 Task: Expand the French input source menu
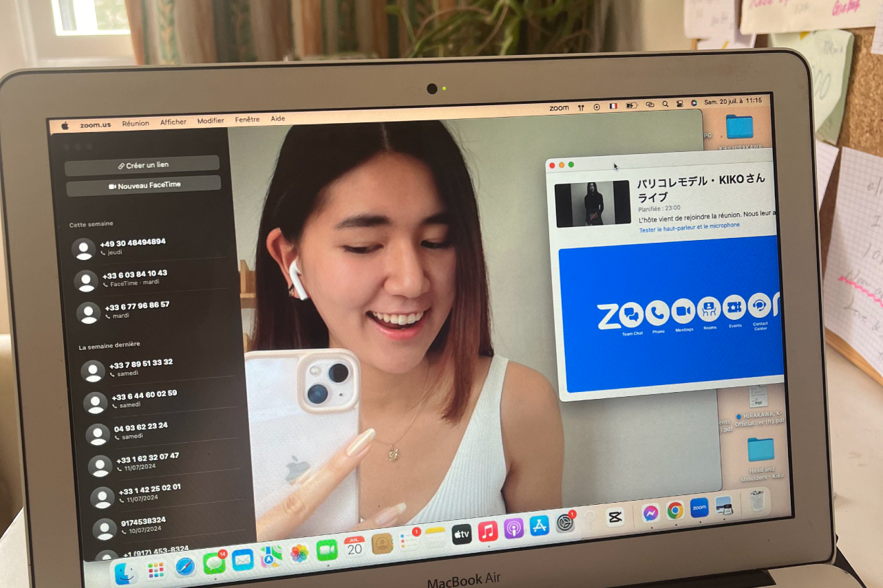coord(613,107)
